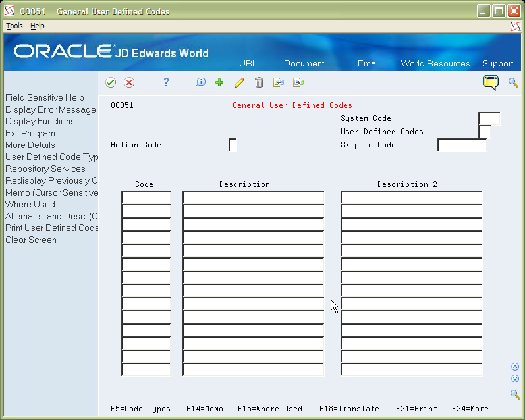Open the Support header link
The height and width of the screenshot is (420, 525).
497,63
